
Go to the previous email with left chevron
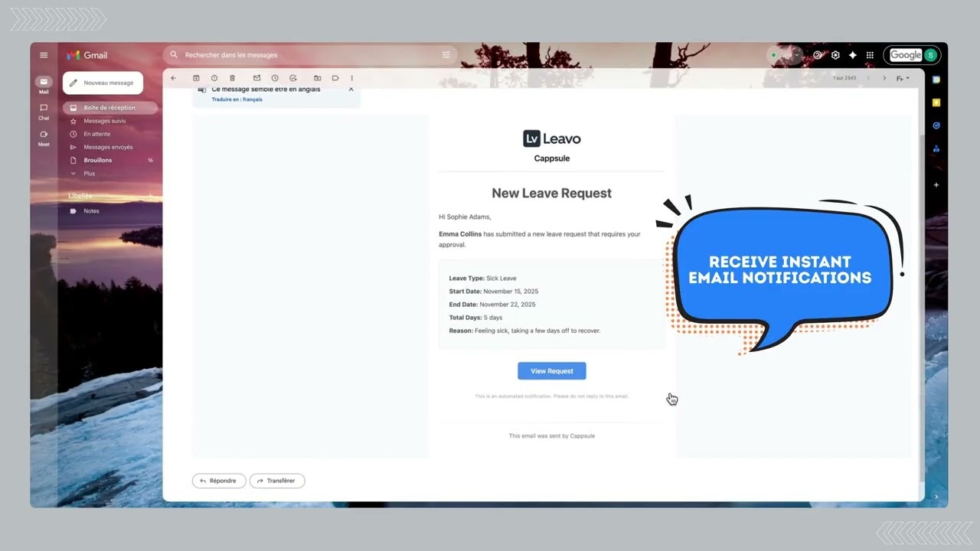868,78
